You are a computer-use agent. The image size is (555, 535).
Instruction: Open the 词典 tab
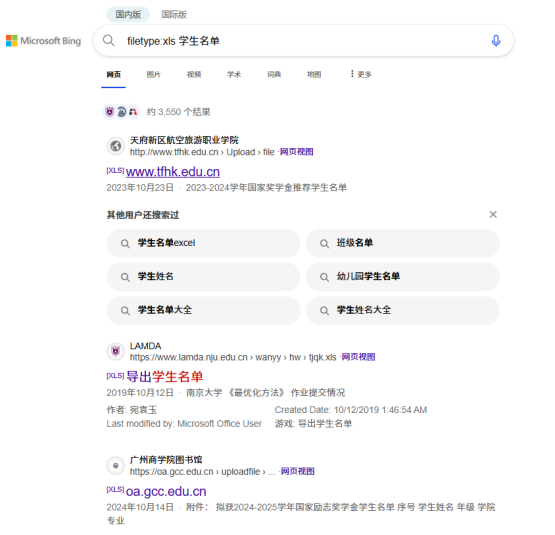tap(274, 74)
